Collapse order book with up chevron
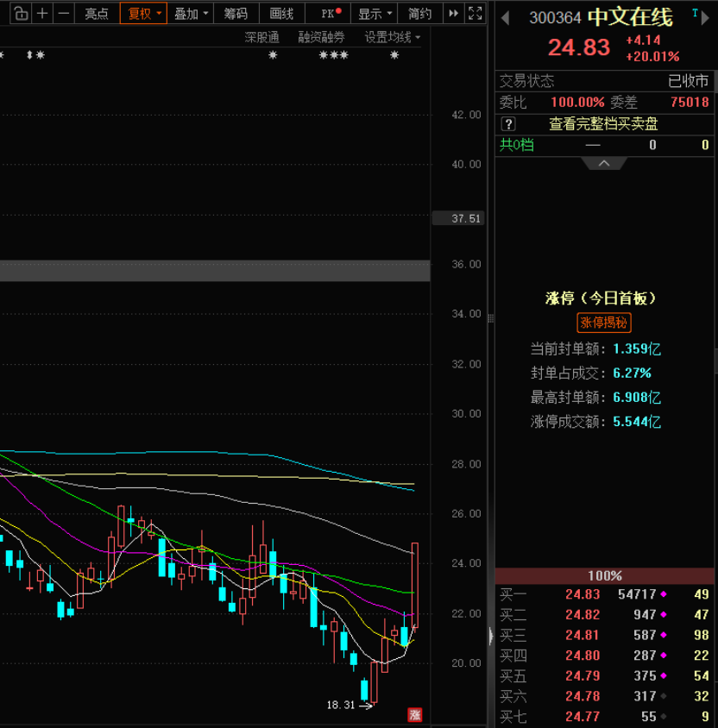Screen dimensions: 718x728 pos(604,163)
